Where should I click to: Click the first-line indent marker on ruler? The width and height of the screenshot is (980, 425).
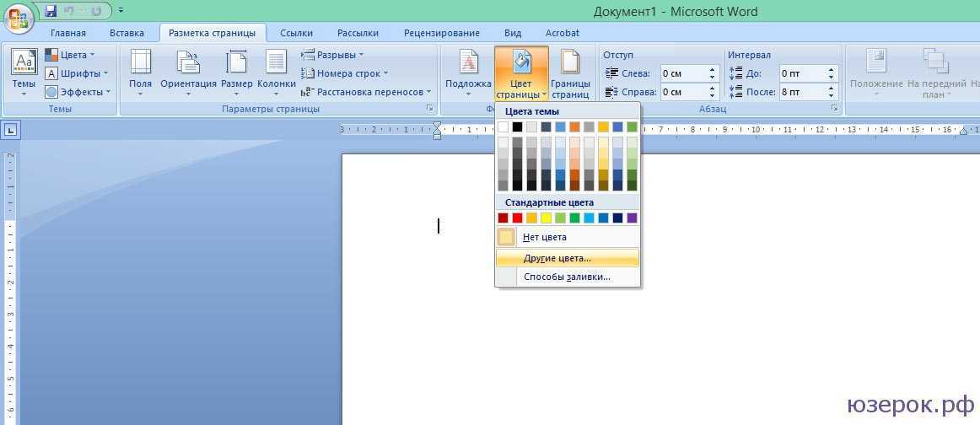click(437, 126)
